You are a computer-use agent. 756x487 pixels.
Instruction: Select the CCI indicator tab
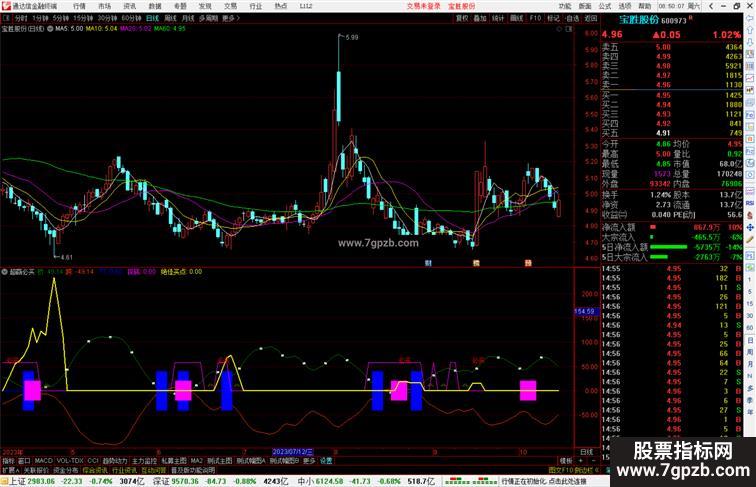coord(93,461)
